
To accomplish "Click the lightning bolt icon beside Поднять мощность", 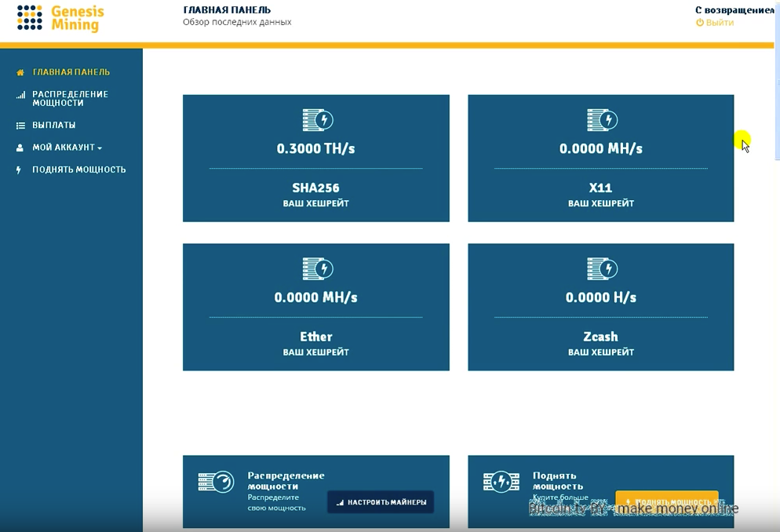I will point(19,169).
